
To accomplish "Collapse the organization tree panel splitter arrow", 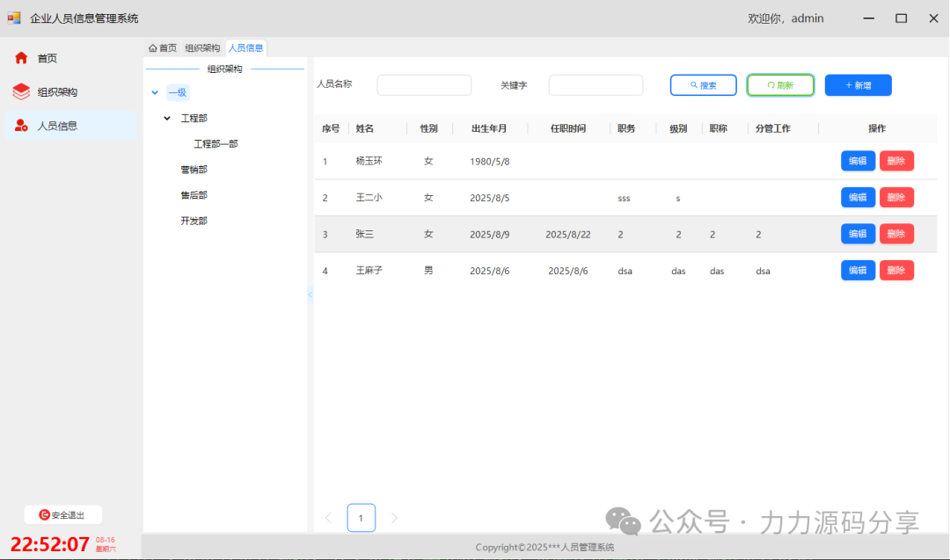I will click(310, 295).
